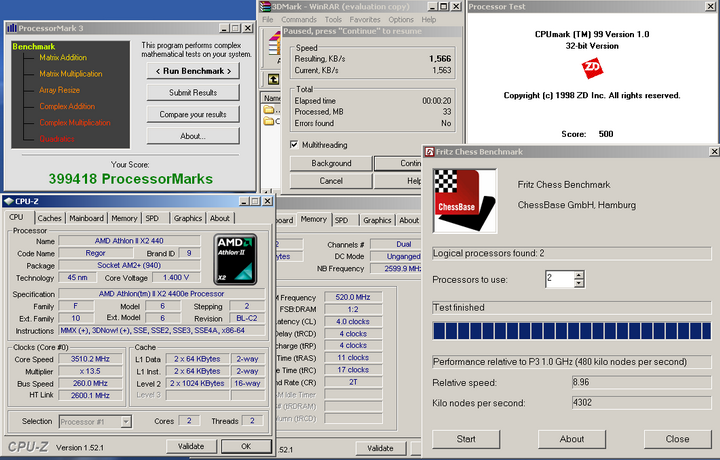
Task: Click the Kilo nodes per second value 4302
Action: [641, 403]
